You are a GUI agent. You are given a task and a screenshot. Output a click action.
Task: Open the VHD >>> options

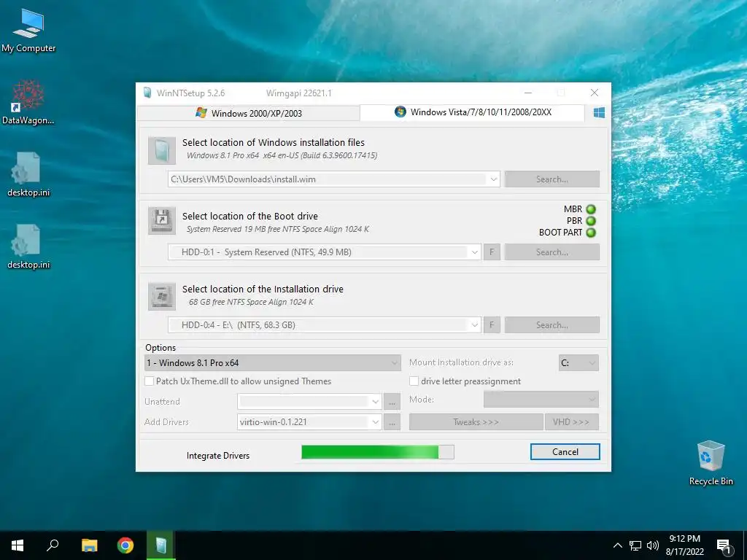click(571, 422)
